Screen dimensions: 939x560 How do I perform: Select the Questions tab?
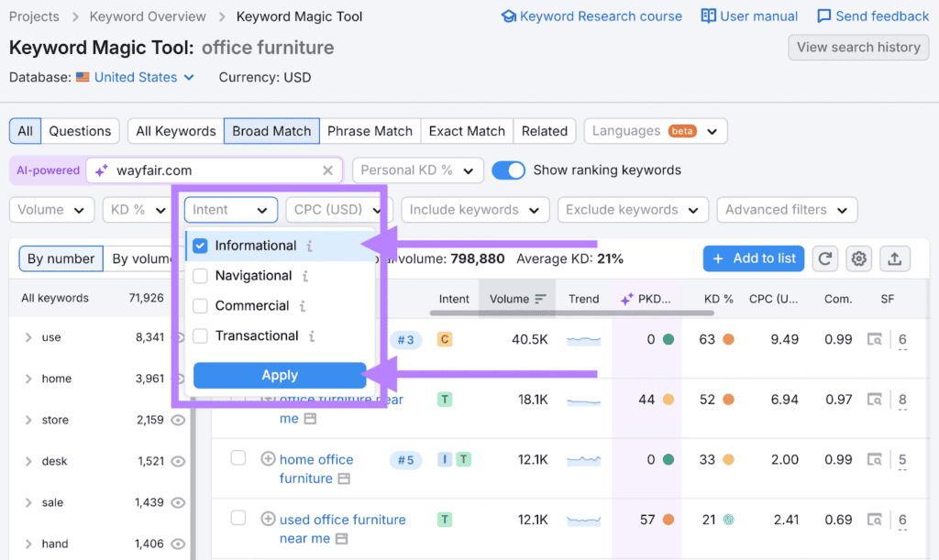pyautogui.click(x=80, y=131)
